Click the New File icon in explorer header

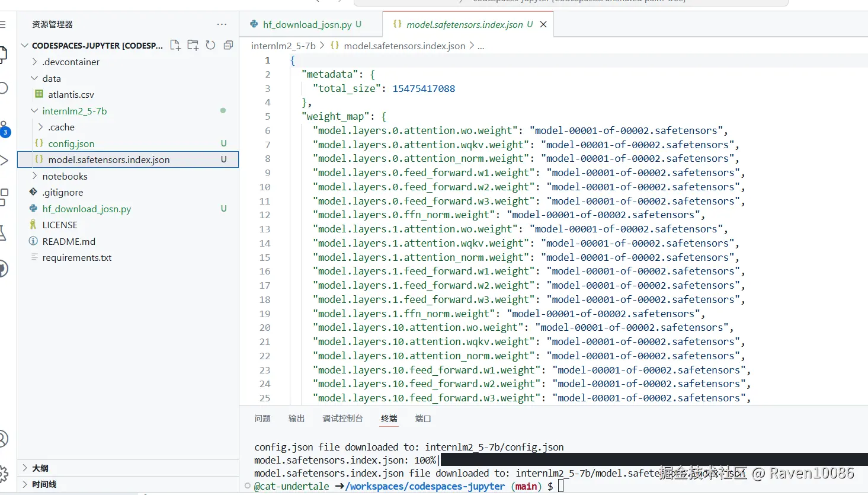pyautogui.click(x=175, y=45)
